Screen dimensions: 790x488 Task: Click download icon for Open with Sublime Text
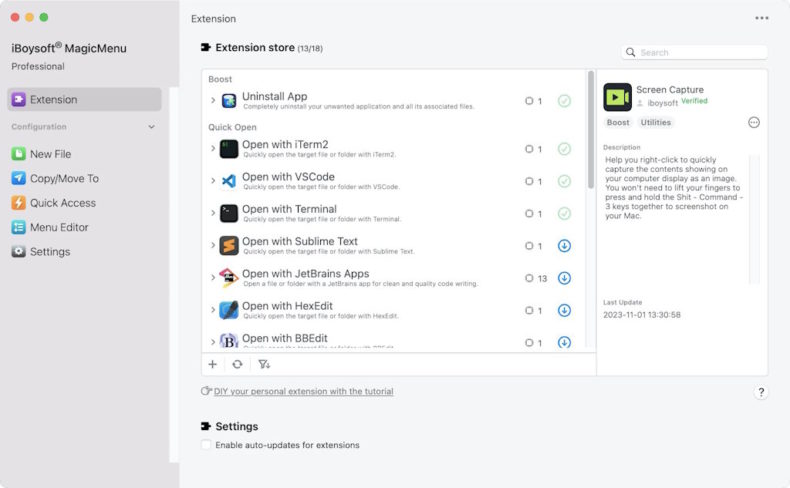[564, 246]
